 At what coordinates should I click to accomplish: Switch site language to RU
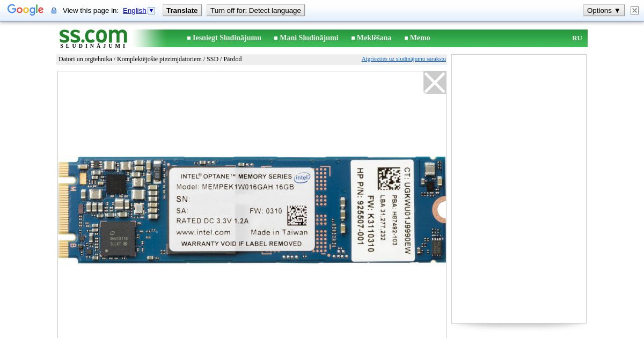(x=577, y=38)
